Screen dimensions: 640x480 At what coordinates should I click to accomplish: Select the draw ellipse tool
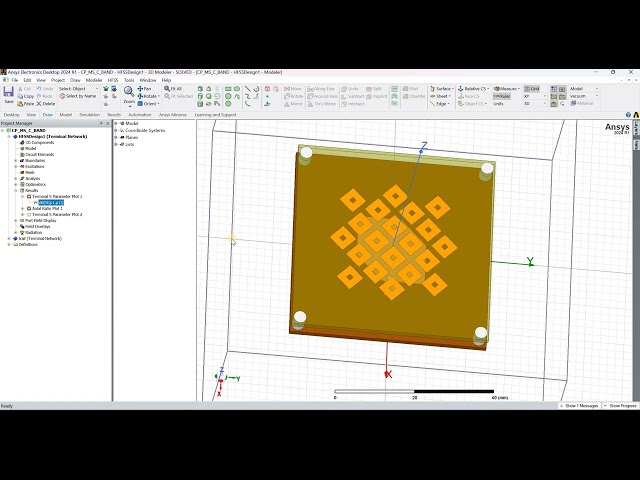coord(237,89)
